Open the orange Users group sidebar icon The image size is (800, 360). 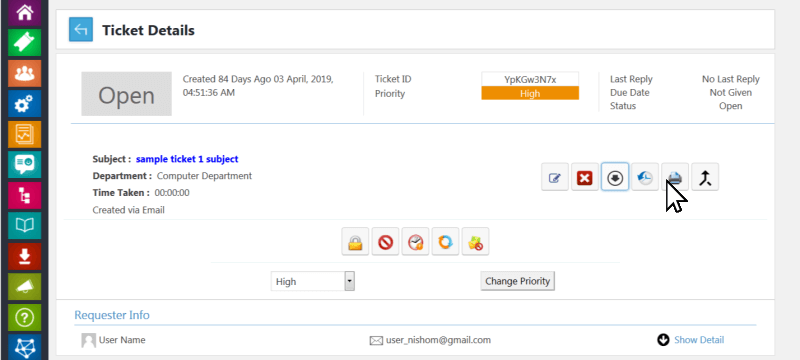tap(24, 73)
